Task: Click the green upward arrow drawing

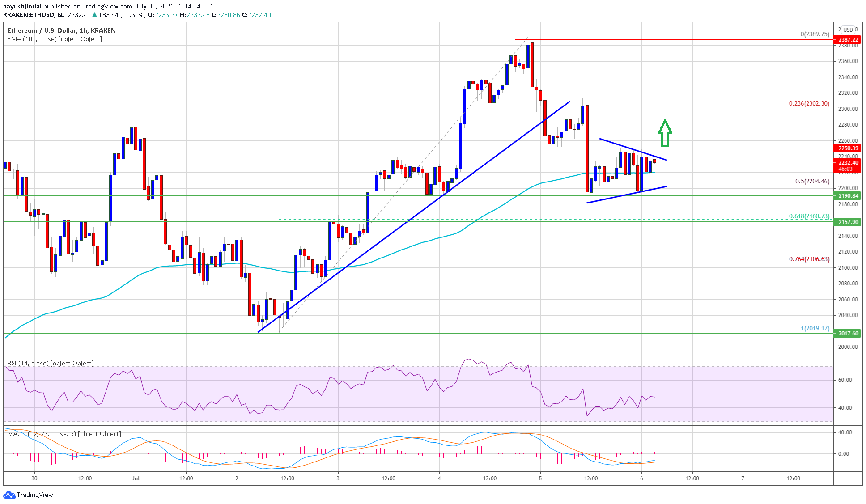Action: click(x=665, y=133)
